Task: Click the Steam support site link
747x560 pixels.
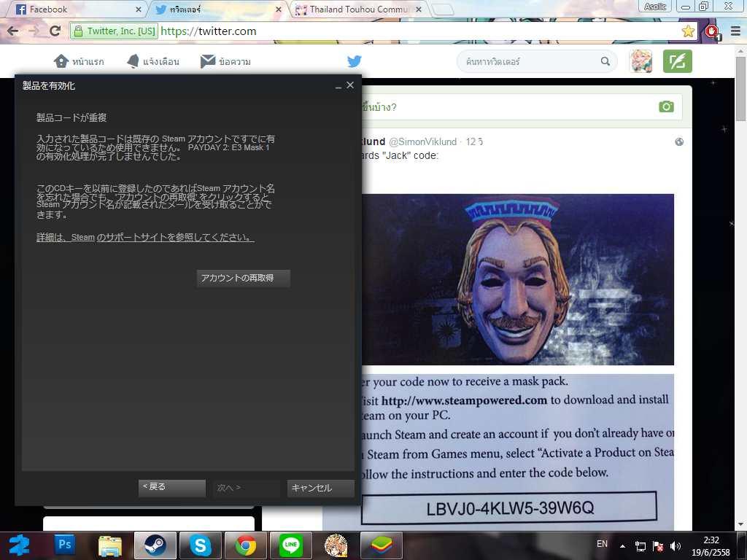Action: pos(145,237)
